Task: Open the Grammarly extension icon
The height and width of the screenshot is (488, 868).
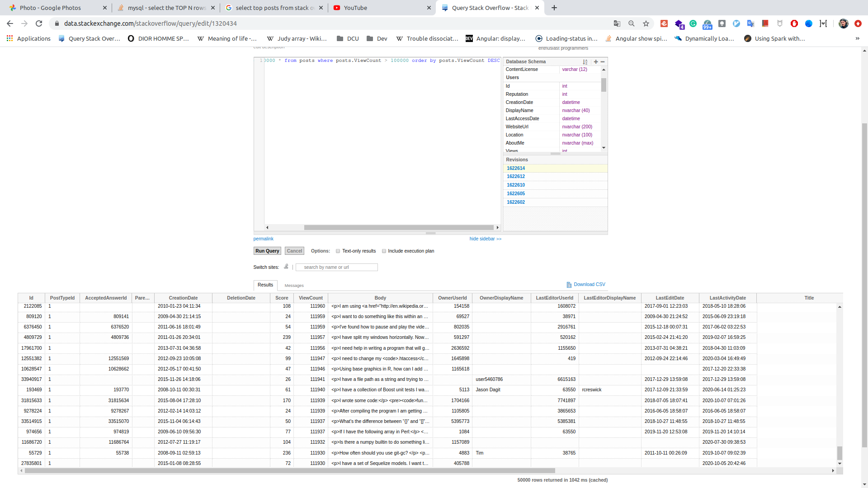Action: 693,23
